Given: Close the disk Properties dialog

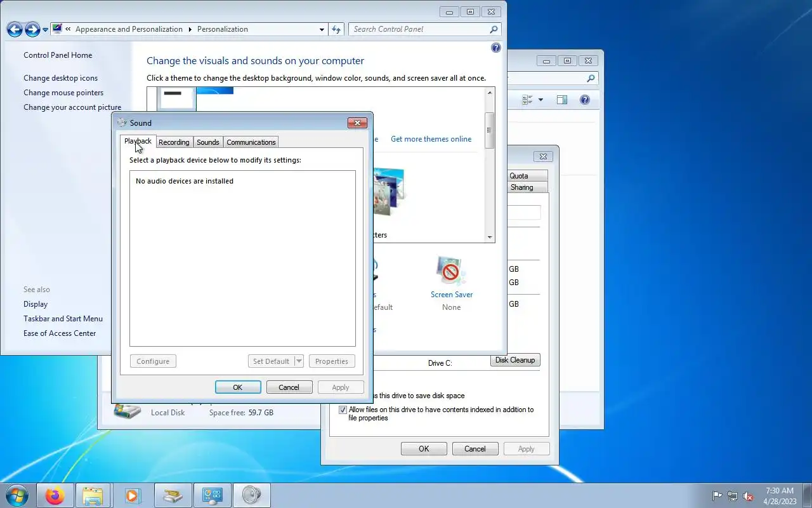Looking at the screenshot, I should point(543,156).
